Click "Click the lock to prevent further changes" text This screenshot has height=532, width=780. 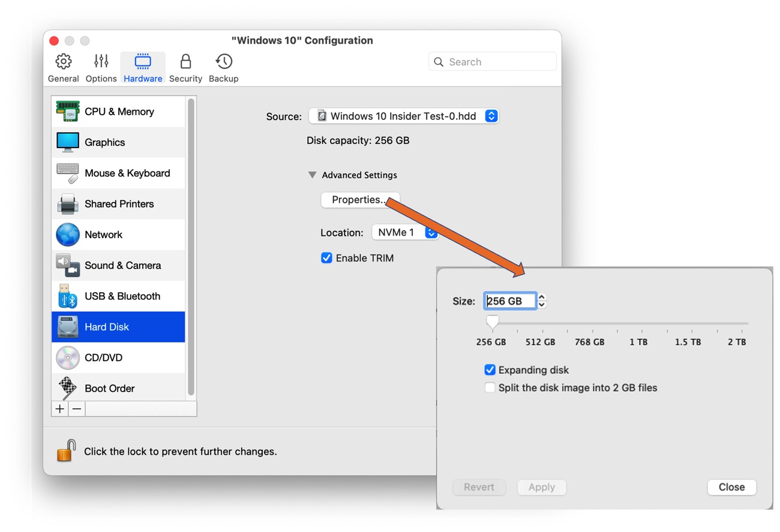181,452
